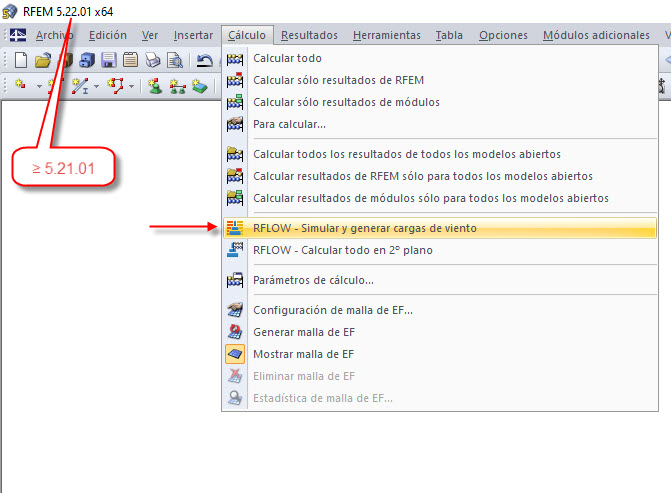Select the New Node tool
Viewport: 671px width, 493px height.
click(x=20, y=85)
